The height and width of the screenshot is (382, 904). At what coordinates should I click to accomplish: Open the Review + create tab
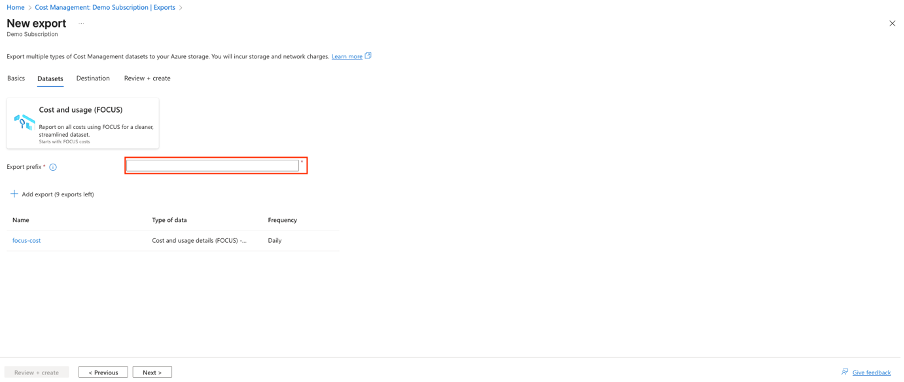tap(147, 78)
